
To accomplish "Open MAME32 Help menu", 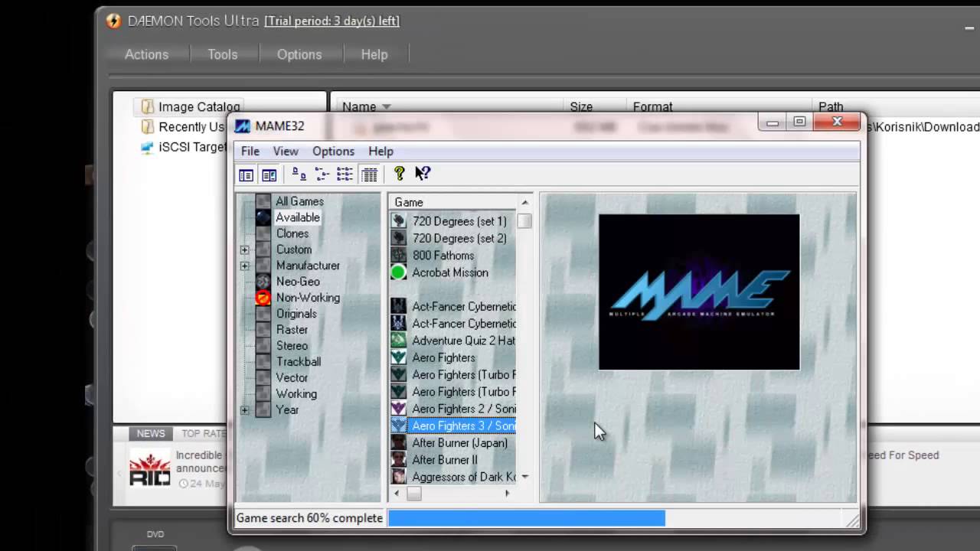I will pyautogui.click(x=381, y=152).
